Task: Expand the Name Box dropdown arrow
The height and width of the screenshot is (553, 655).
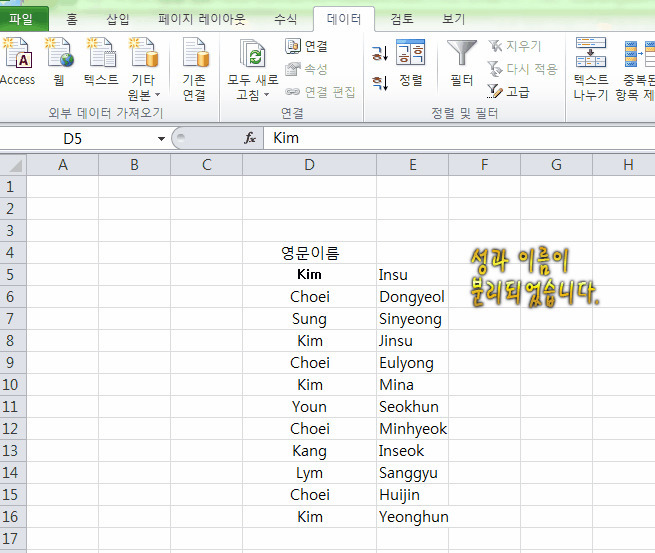Action: 161,139
